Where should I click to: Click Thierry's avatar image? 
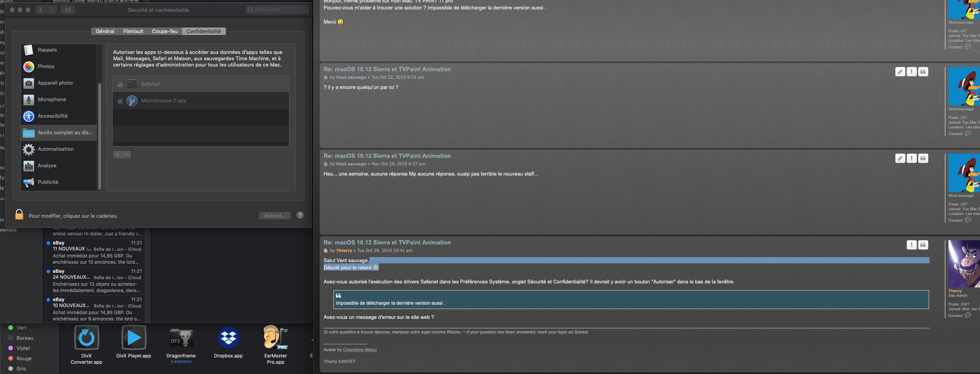964,264
